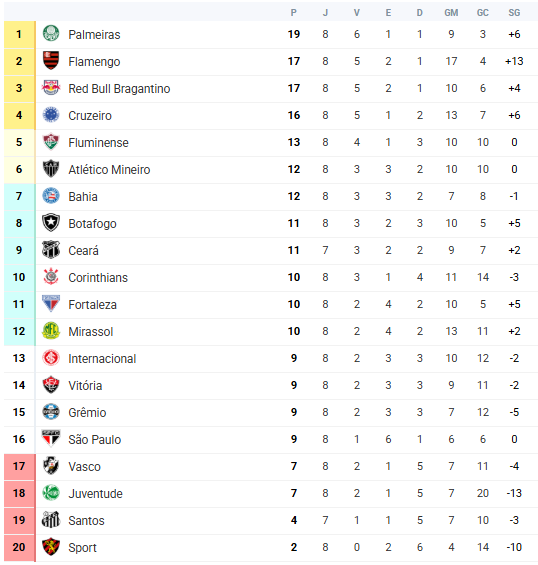
Task: Sort table by the GM column header
Action: click(451, 13)
